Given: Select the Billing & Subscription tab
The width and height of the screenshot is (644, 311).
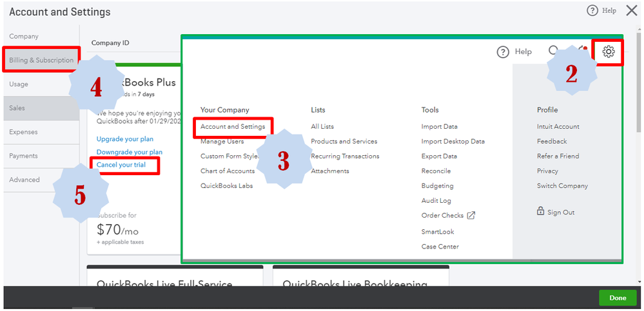Looking at the screenshot, I should click(41, 60).
